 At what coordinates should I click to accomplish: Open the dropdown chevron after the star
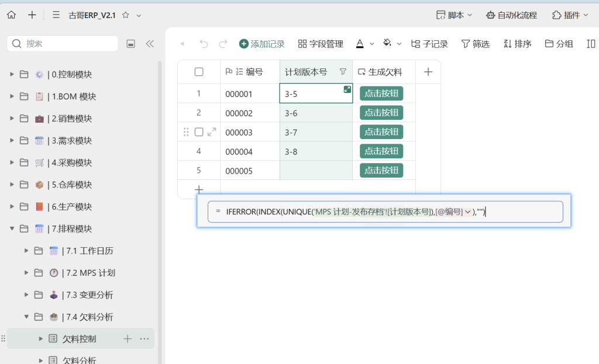pos(139,16)
